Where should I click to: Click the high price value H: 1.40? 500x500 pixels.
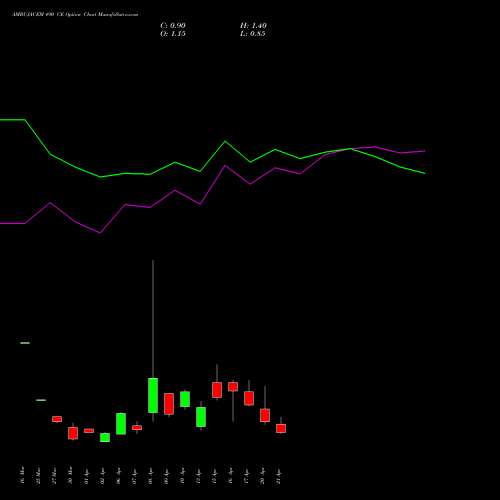point(253,26)
